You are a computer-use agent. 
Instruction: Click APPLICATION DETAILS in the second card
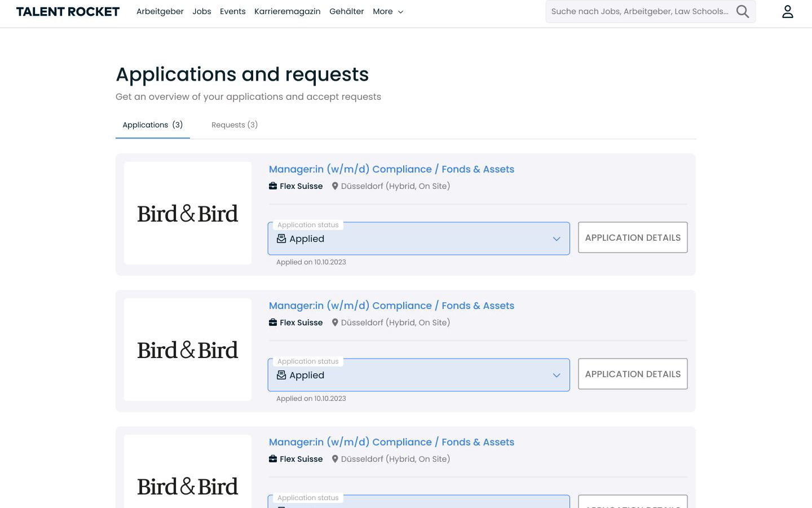pos(633,374)
